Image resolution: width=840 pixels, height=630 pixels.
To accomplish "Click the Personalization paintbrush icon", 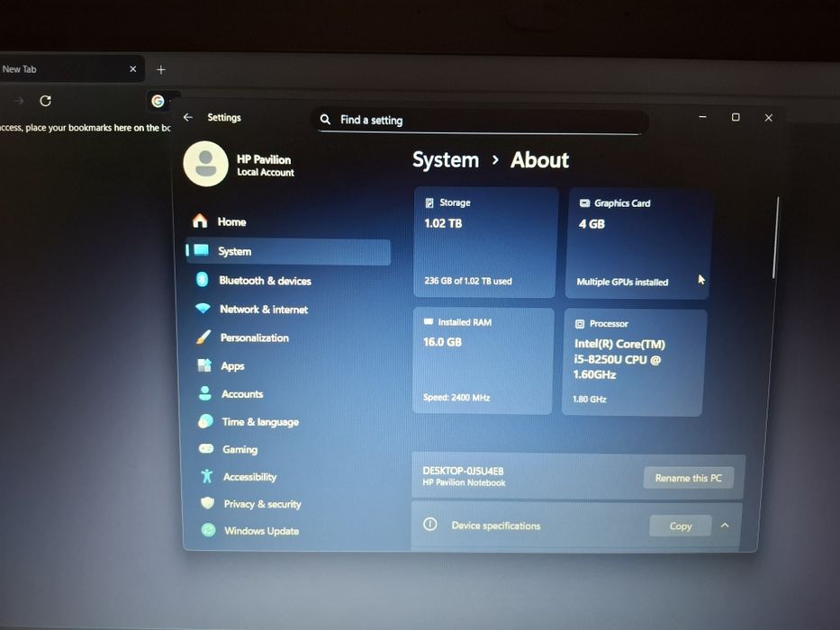I will coord(203,337).
